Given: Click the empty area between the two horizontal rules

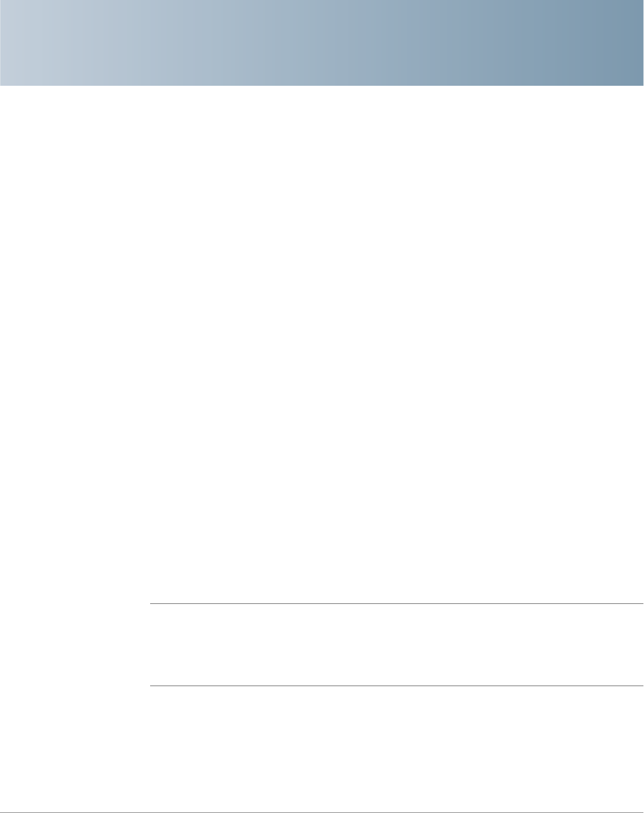Looking at the screenshot, I should click(x=396, y=645).
